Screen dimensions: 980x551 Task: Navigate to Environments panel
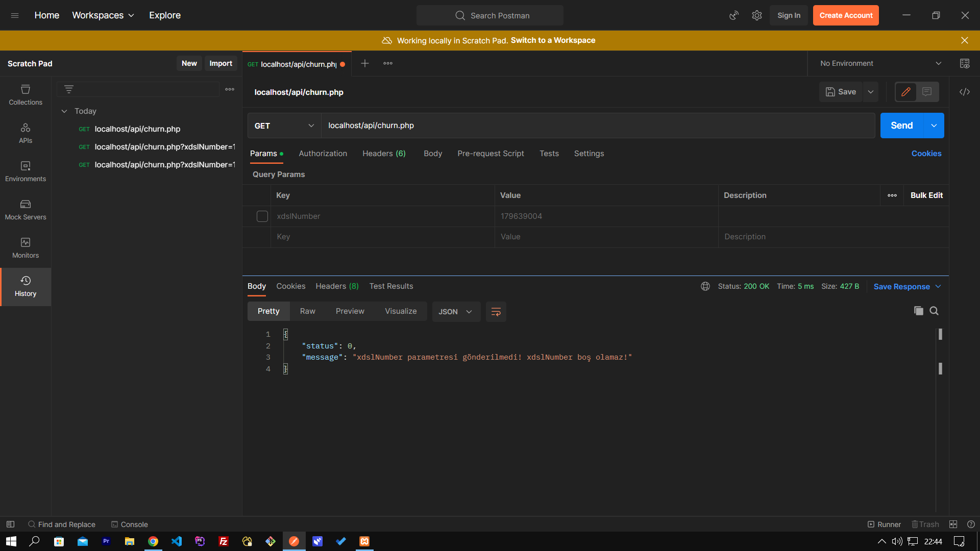(25, 171)
